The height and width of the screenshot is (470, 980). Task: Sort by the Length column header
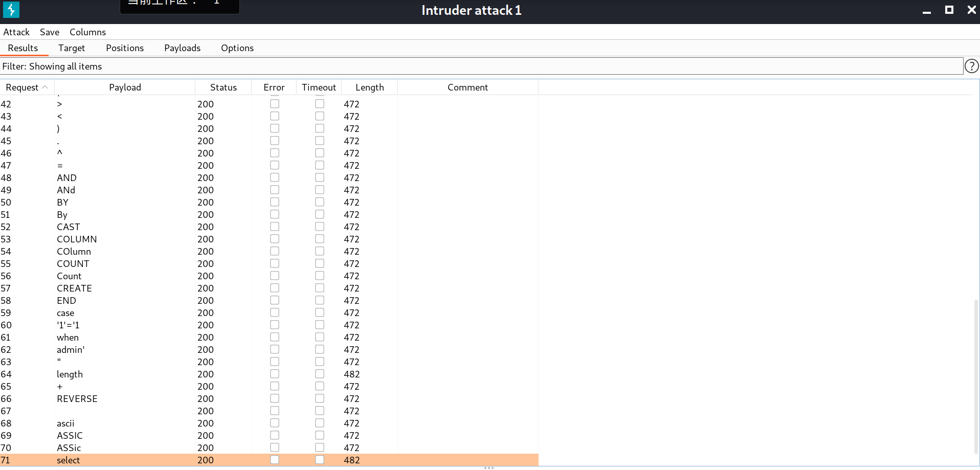point(369,87)
